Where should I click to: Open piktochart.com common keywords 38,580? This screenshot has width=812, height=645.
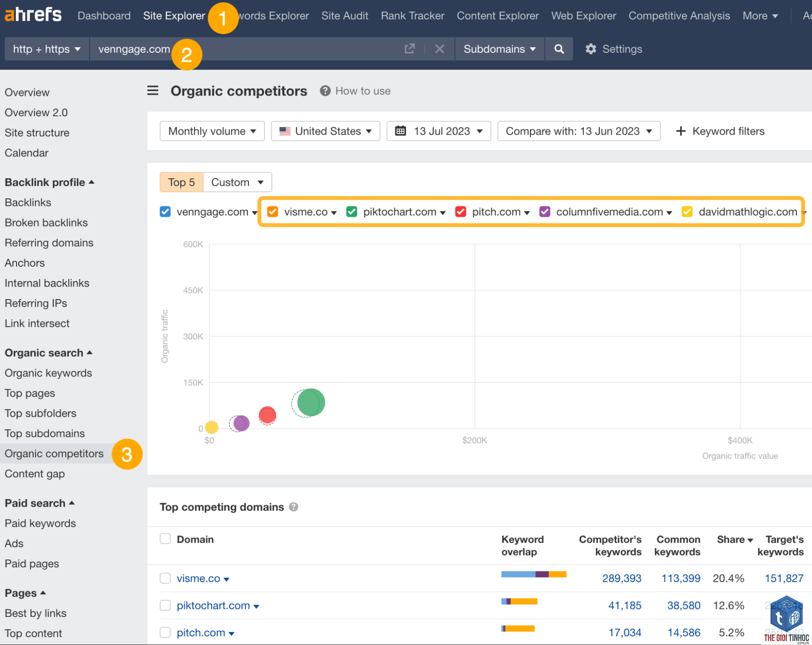coord(684,605)
